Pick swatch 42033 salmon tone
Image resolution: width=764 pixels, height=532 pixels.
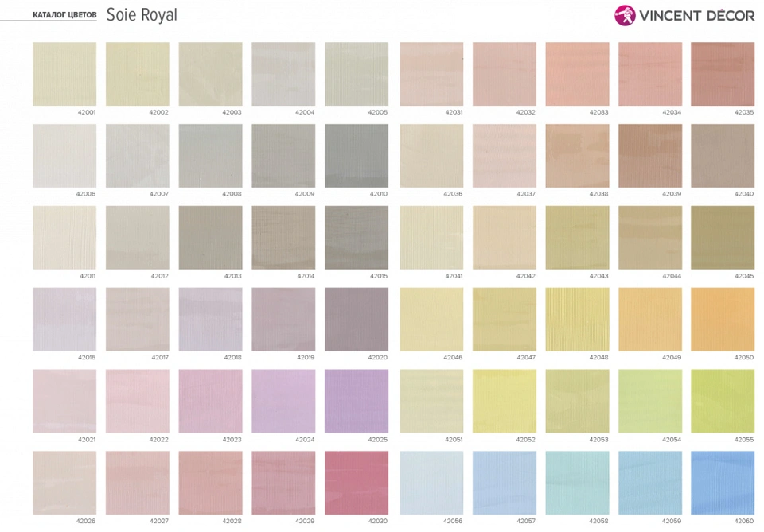click(578, 74)
